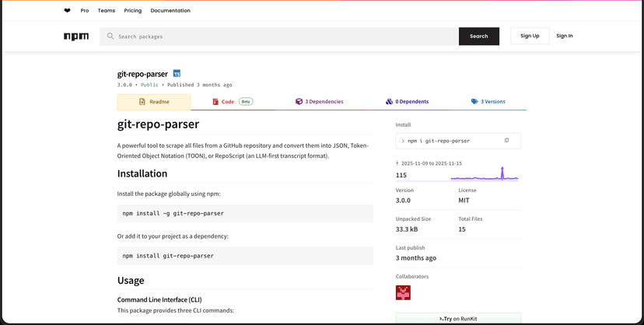Open the Sign In link

565,36
